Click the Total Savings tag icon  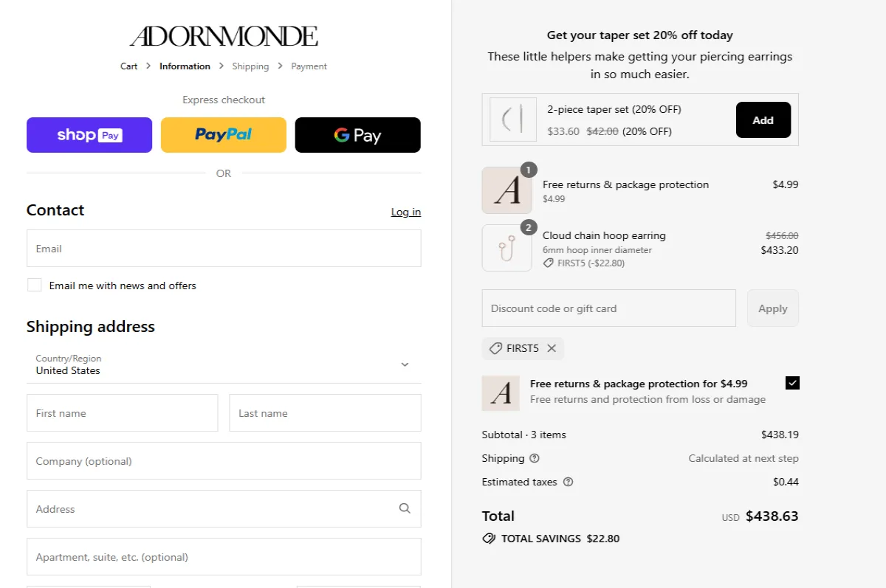coord(488,539)
